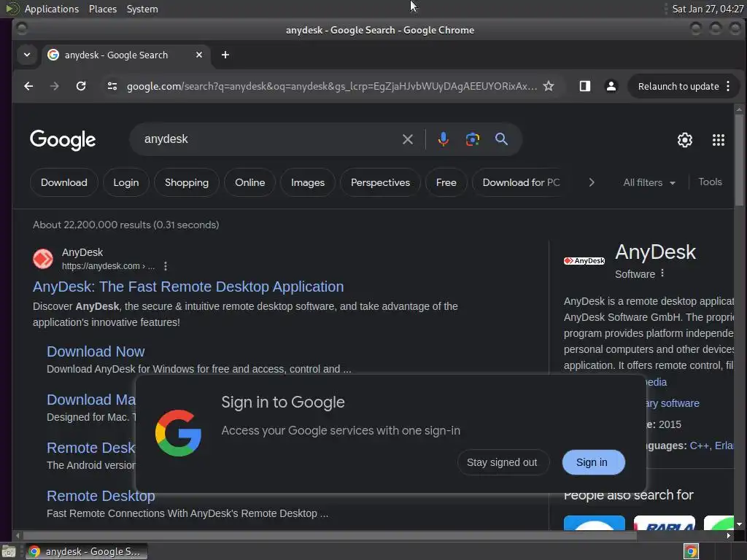Screen dimensions: 747x560
Task: Click the magnifier search button
Action: click(x=501, y=139)
